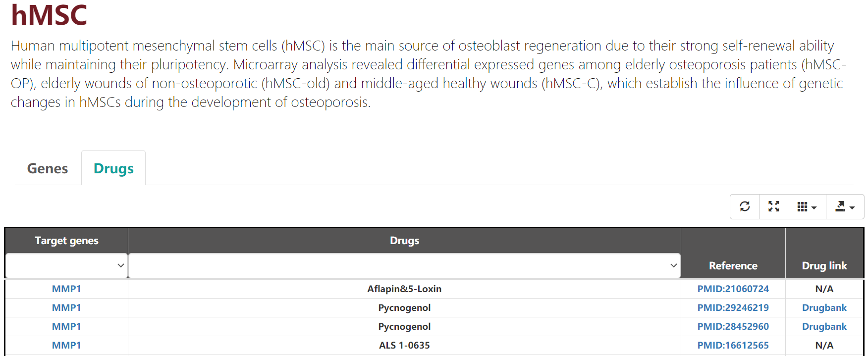Open the PMID:21060724 reference link

(733, 289)
